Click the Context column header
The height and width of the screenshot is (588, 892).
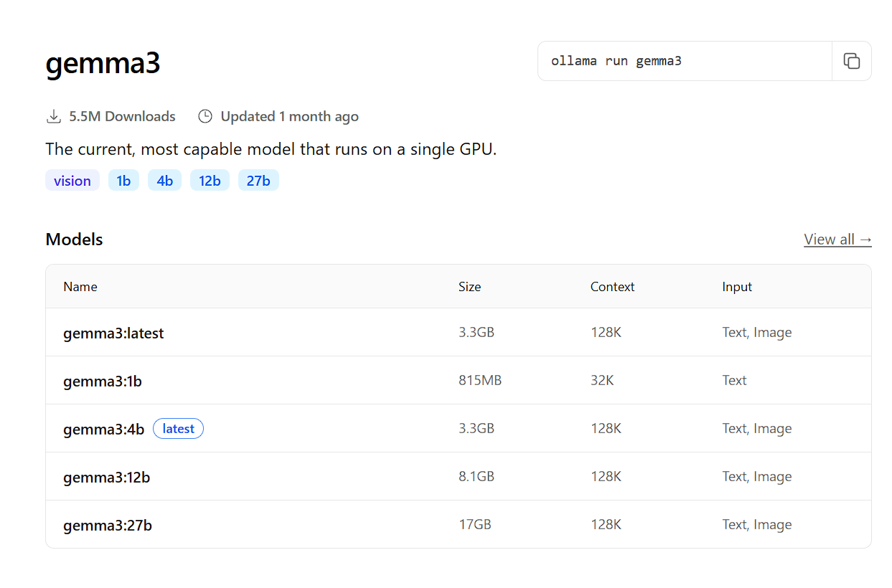coord(613,287)
